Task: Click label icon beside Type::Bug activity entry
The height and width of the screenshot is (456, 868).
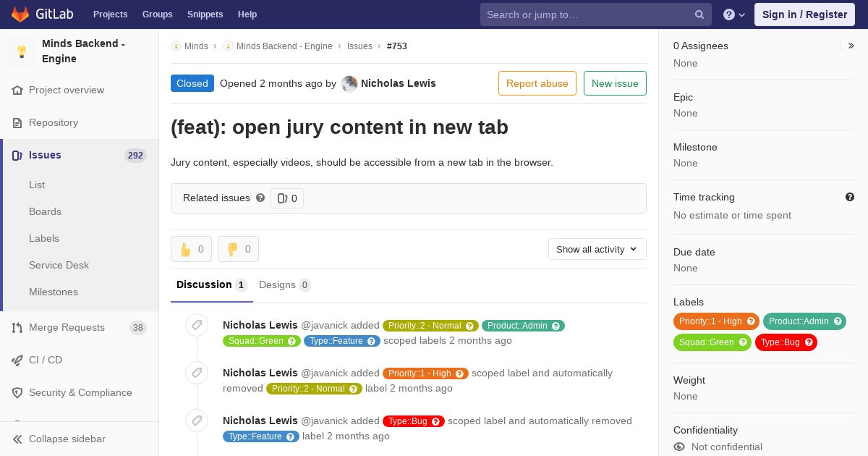Action: [x=197, y=421]
